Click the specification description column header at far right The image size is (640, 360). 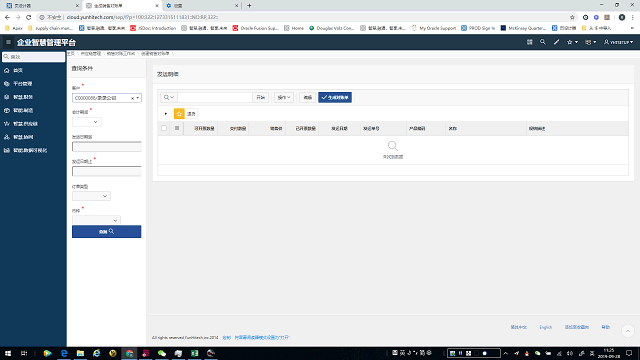pos(537,129)
